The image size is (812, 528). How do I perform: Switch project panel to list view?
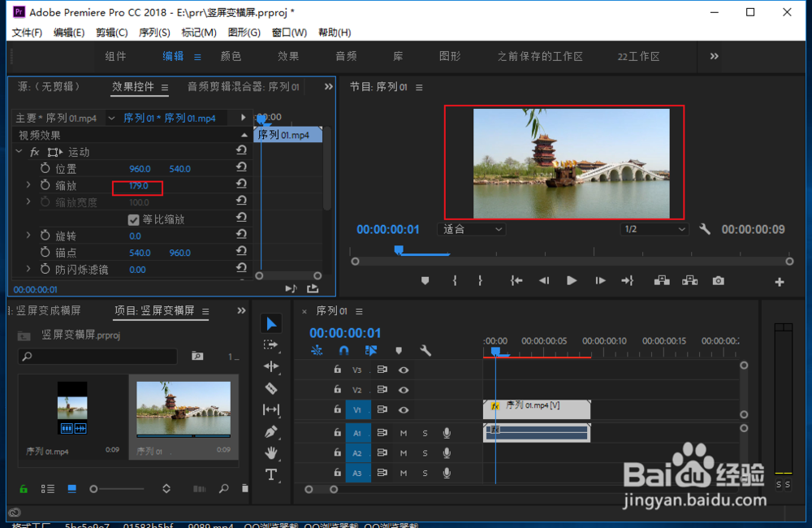tap(48, 489)
